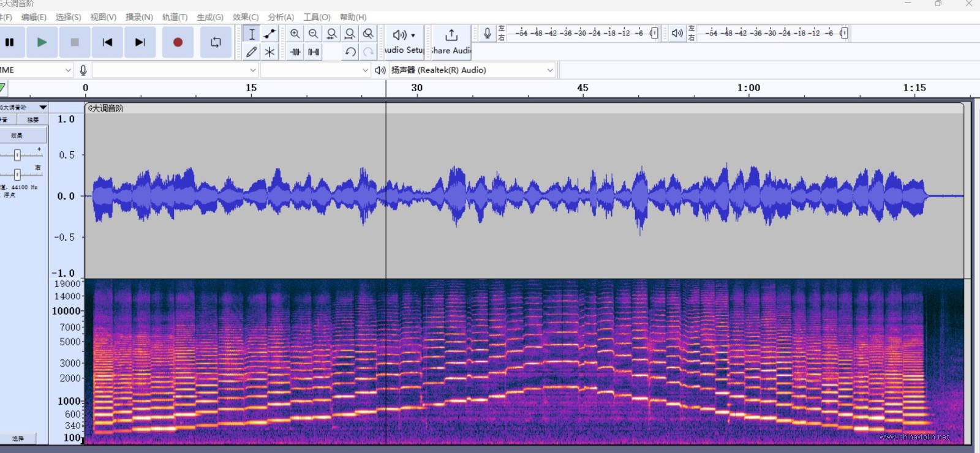Zoom in with the magnifier plus icon

(x=295, y=34)
